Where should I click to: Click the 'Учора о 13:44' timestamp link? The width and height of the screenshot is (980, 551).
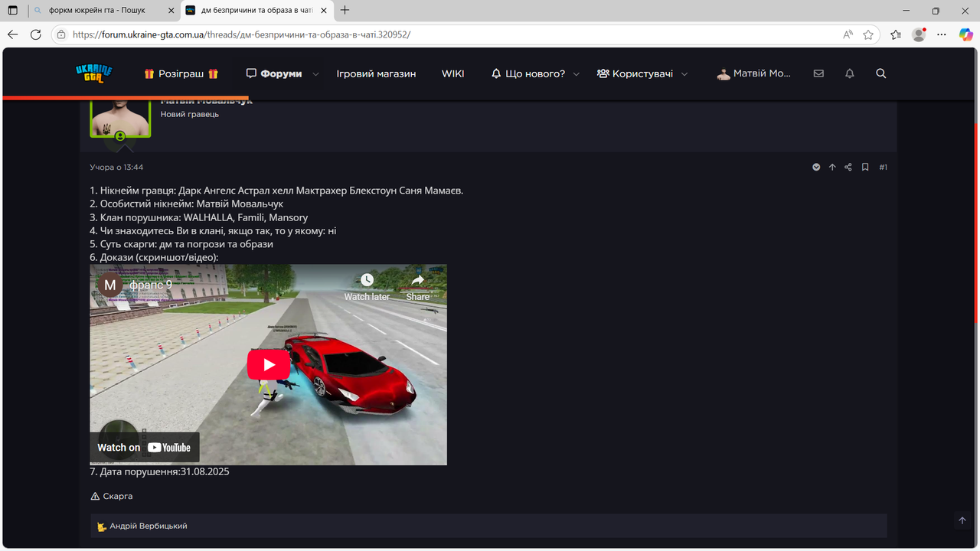point(116,167)
